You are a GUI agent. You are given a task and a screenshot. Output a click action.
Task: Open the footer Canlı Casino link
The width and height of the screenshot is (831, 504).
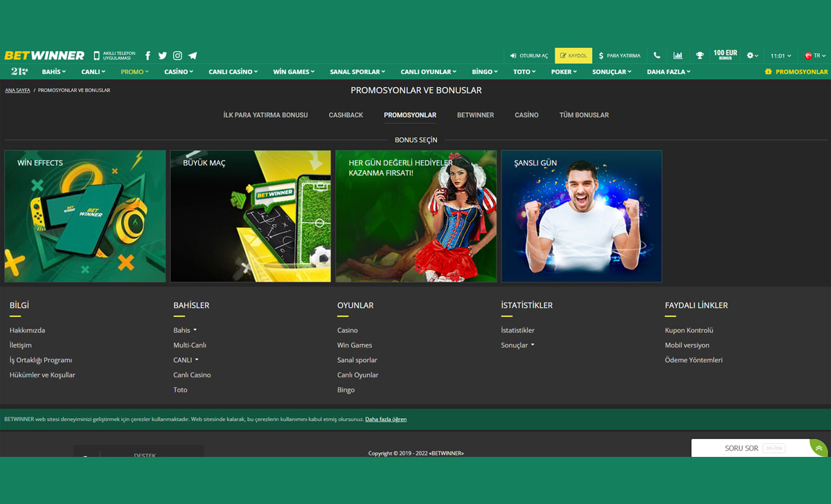(x=192, y=375)
